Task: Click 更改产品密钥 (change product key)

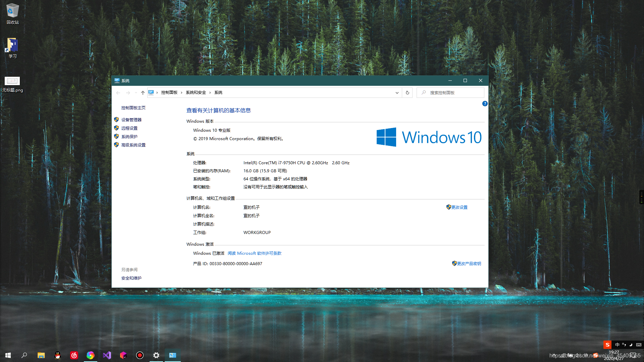Action: pos(469,263)
